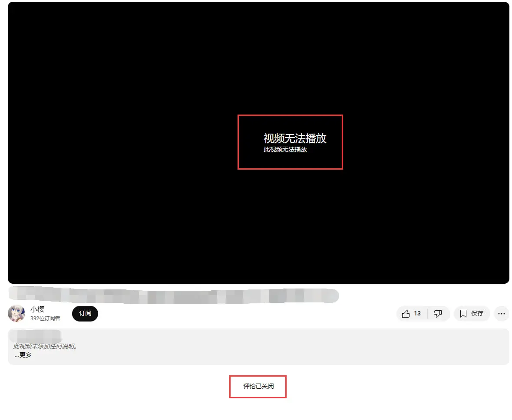Click the 392位订阅者 subscriber count
Image resolution: width=512 pixels, height=420 pixels.
point(45,318)
